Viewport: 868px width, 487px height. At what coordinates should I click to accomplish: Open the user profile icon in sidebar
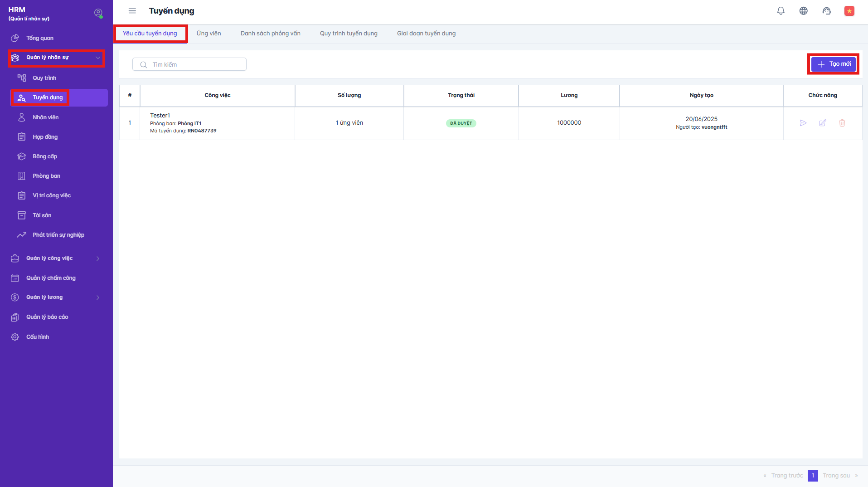pyautogui.click(x=98, y=13)
